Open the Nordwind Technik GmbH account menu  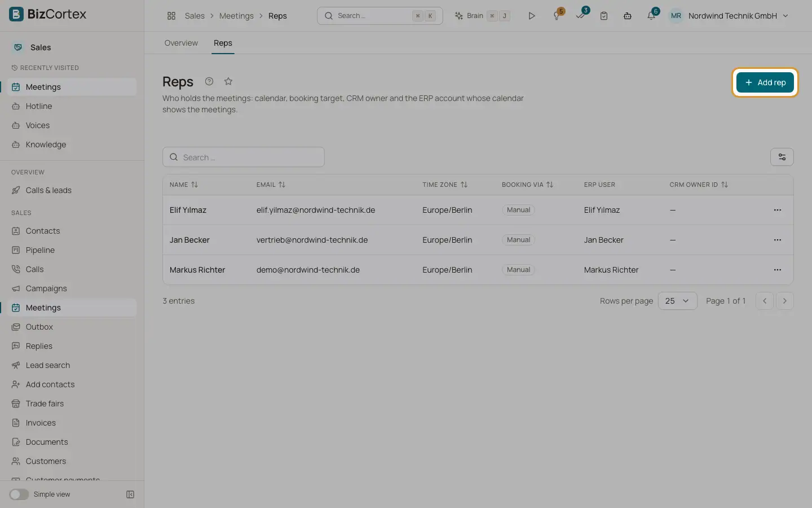click(x=729, y=16)
